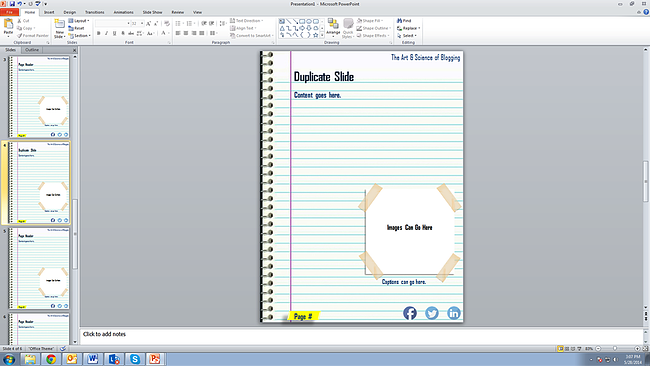Insert a New Slide from the ribbon

point(60,28)
